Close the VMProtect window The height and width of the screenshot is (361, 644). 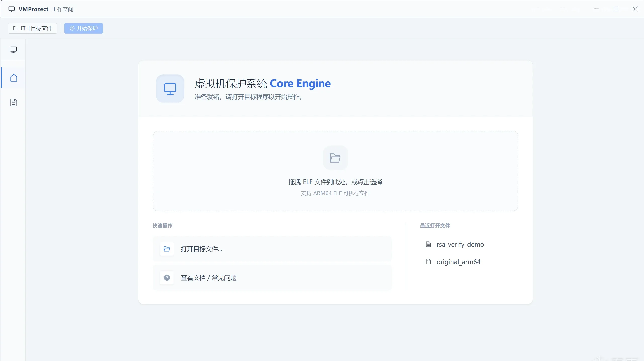click(x=635, y=9)
